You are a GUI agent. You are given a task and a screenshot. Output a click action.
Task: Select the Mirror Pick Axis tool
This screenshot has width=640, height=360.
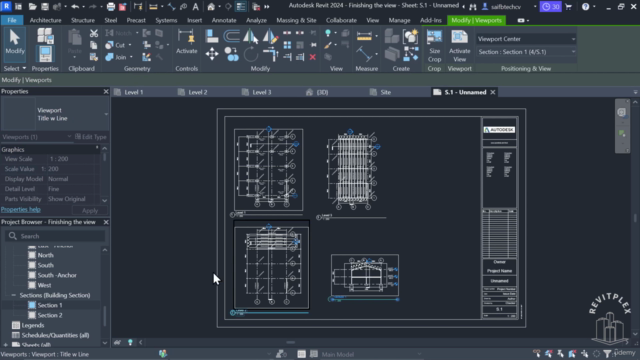click(x=250, y=36)
